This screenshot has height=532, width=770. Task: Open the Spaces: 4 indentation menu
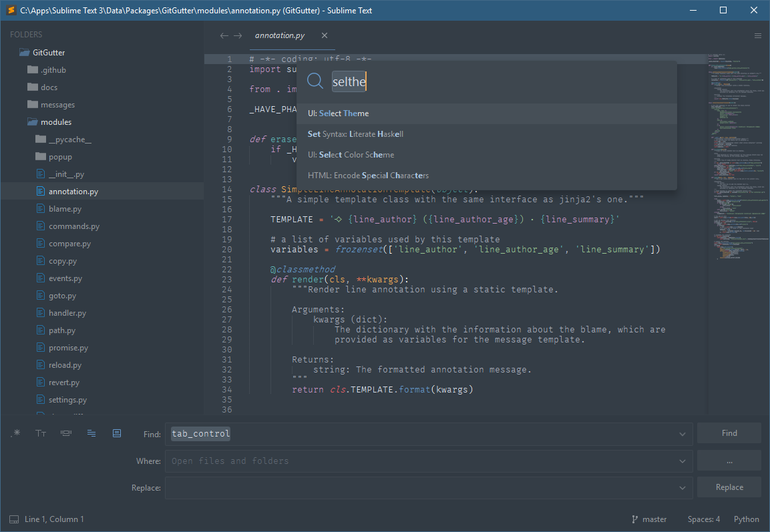pos(704,519)
